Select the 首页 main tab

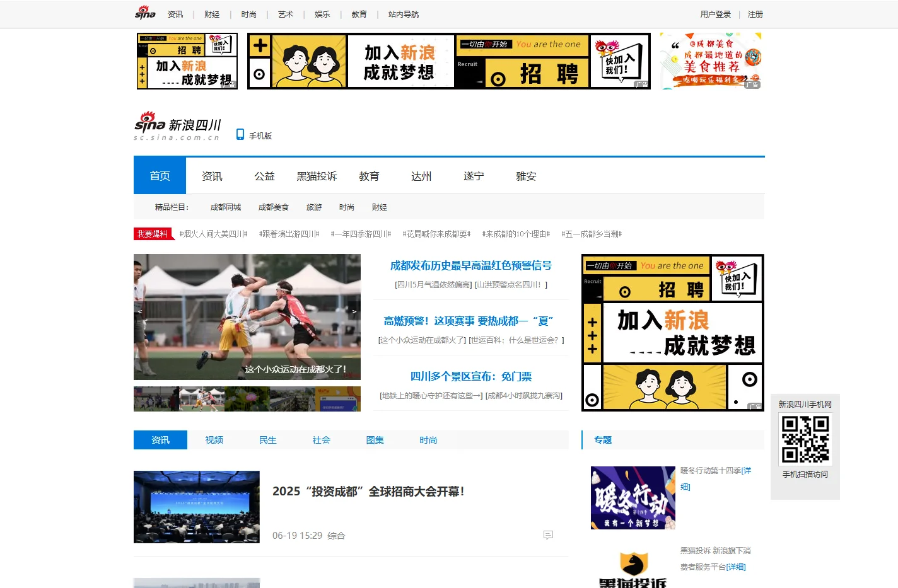(160, 176)
